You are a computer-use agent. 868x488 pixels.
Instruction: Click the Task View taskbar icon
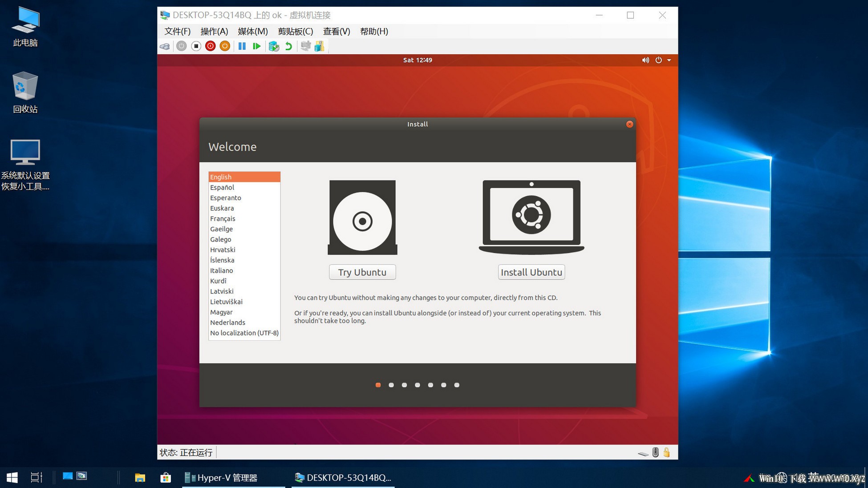(x=37, y=478)
